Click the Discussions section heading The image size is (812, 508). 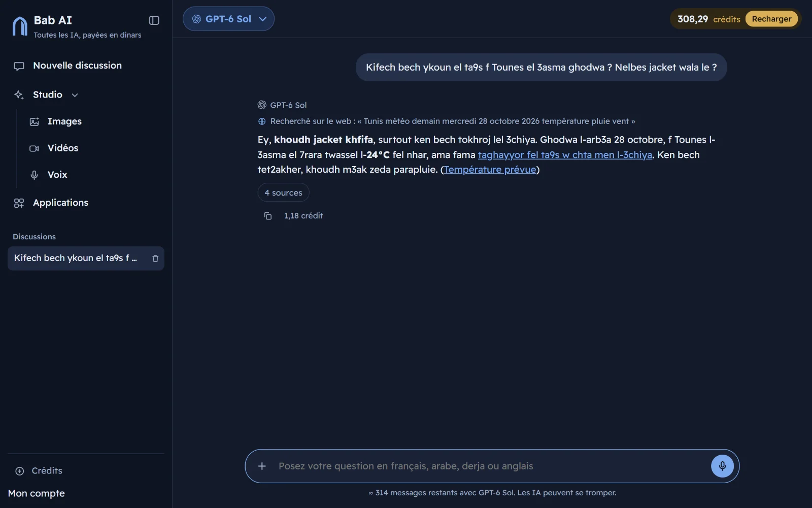[34, 237]
